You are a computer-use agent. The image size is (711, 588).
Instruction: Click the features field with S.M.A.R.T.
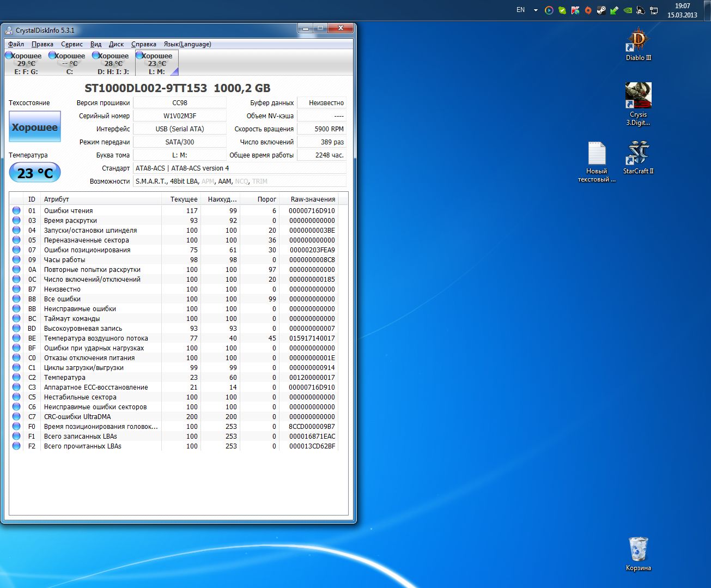click(x=240, y=181)
